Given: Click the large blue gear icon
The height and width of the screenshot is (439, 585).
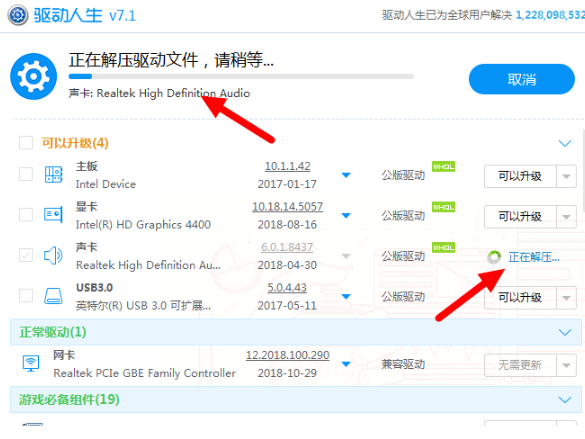Looking at the screenshot, I should (34, 76).
